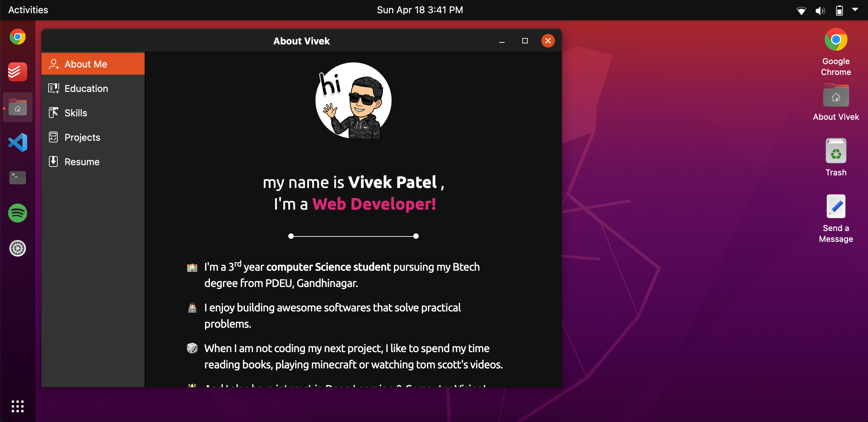Minimize the About Vivek window
This screenshot has width=868, height=422.
pyautogui.click(x=502, y=41)
